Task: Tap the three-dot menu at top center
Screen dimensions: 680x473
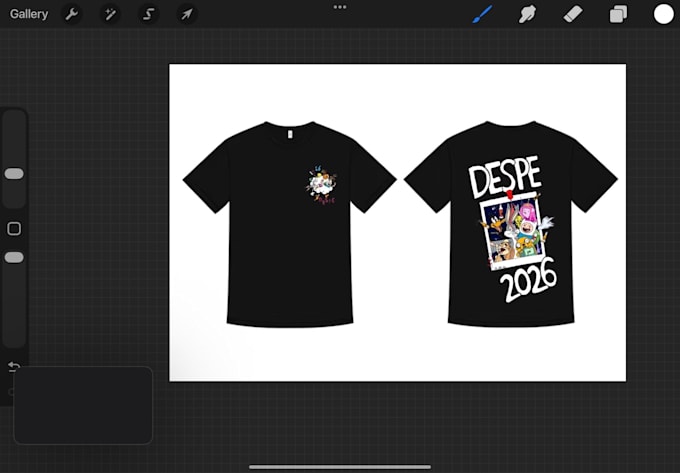Action: pos(340,7)
